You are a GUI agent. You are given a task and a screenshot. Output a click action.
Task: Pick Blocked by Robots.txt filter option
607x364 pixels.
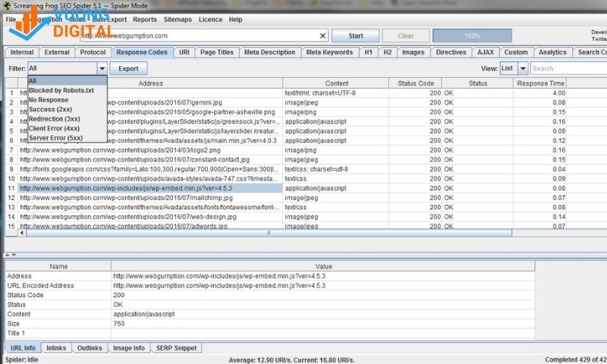coord(61,90)
